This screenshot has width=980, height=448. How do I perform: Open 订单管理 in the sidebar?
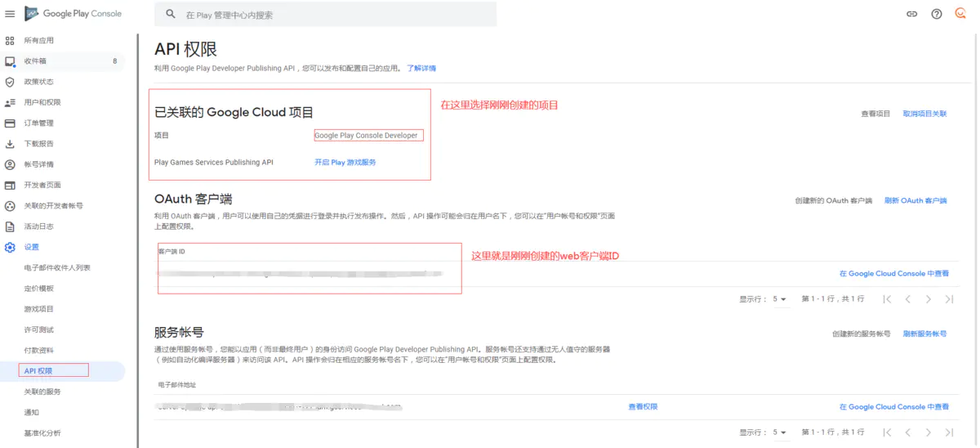tap(39, 123)
